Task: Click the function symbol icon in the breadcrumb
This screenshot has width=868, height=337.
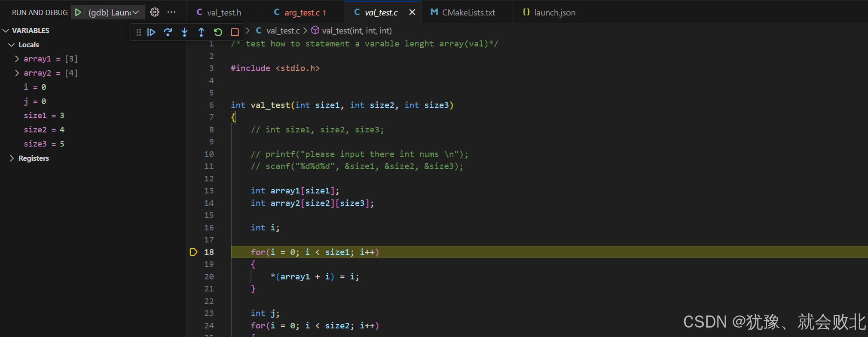Action: (x=315, y=31)
